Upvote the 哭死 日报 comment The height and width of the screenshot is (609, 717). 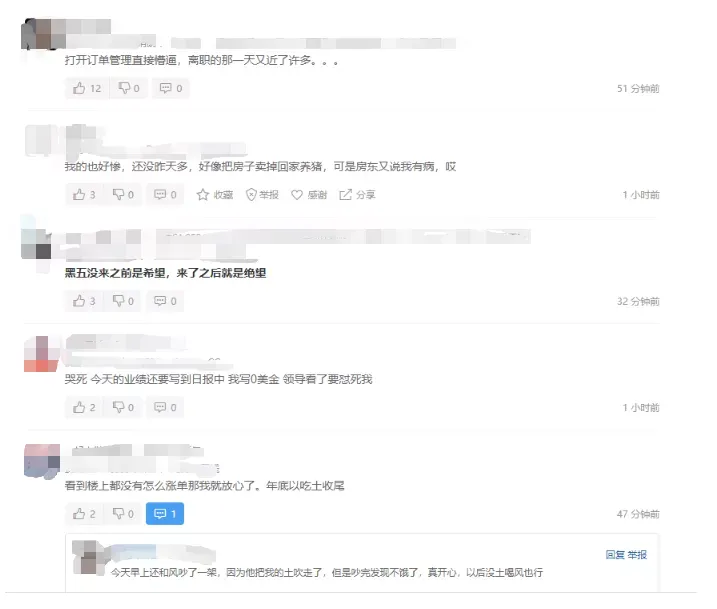(x=84, y=407)
